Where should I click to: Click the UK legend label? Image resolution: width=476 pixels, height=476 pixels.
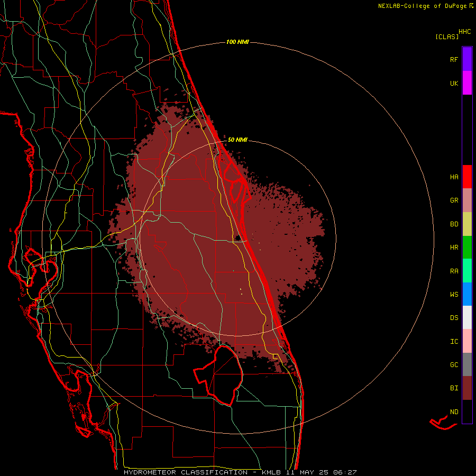pos(454,83)
